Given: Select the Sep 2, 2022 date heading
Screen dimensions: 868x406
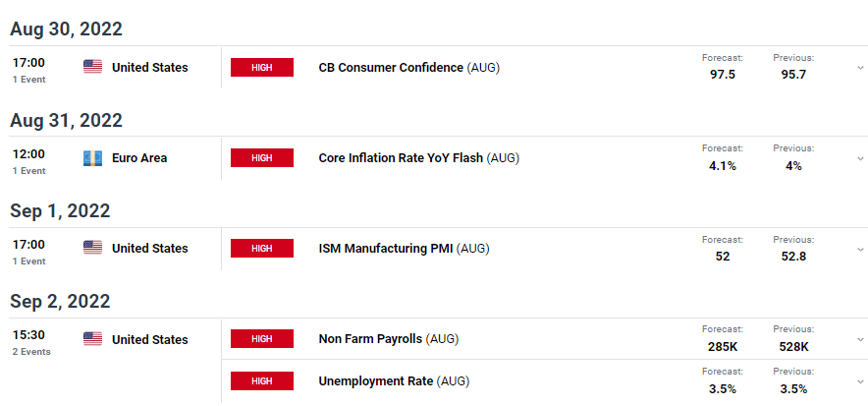Looking at the screenshot, I should coord(60,302).
